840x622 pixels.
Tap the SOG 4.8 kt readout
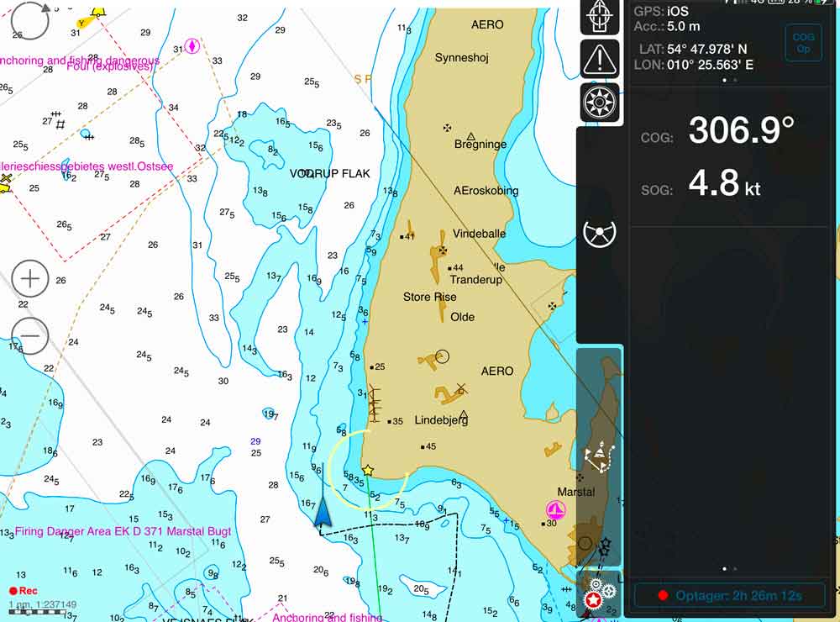(724, 185)
